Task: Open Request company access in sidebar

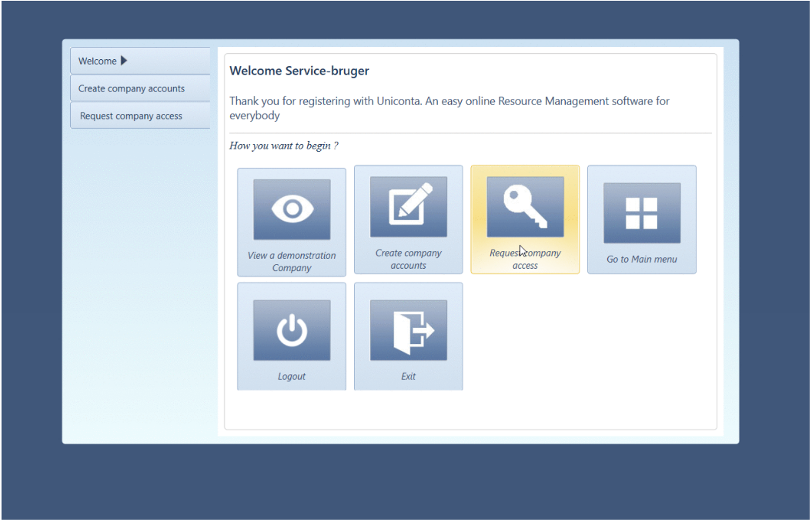Action: click(140, 115)
